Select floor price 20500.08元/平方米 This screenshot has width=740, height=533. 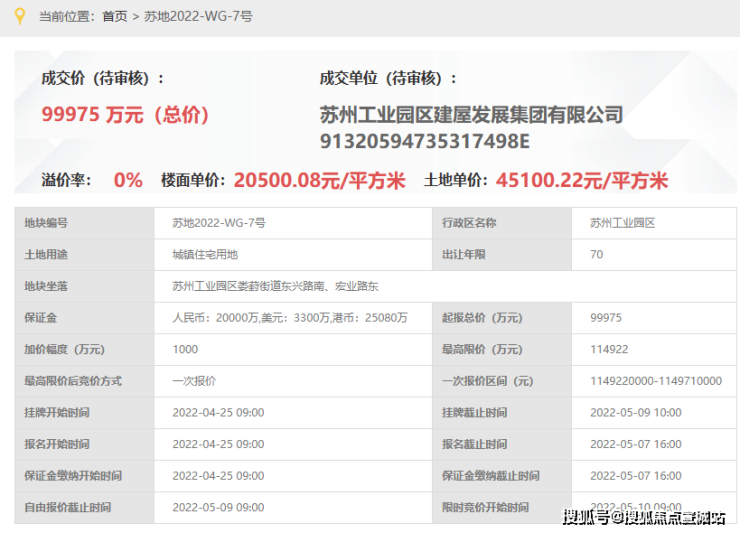(x=320, y=180)
